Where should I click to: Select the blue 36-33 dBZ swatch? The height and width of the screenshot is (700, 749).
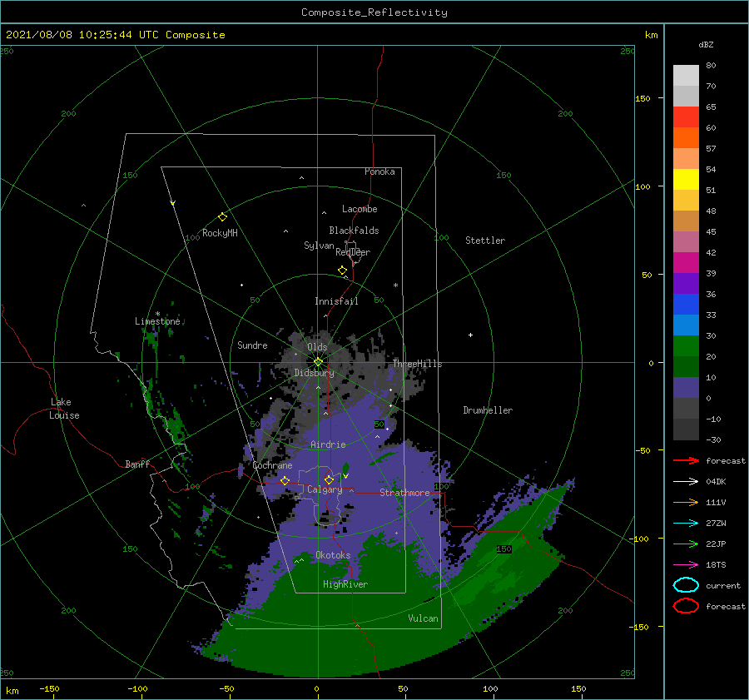[x=686, y=305]
